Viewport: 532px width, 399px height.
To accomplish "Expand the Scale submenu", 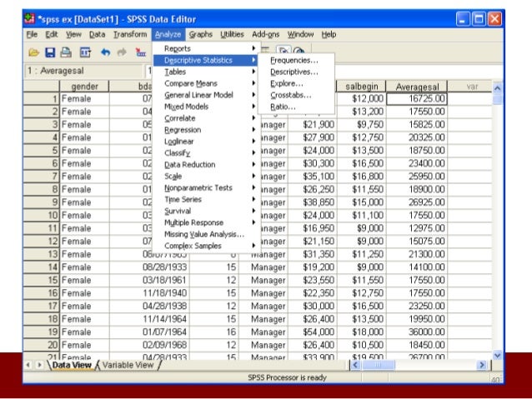I will click(207, 177).
